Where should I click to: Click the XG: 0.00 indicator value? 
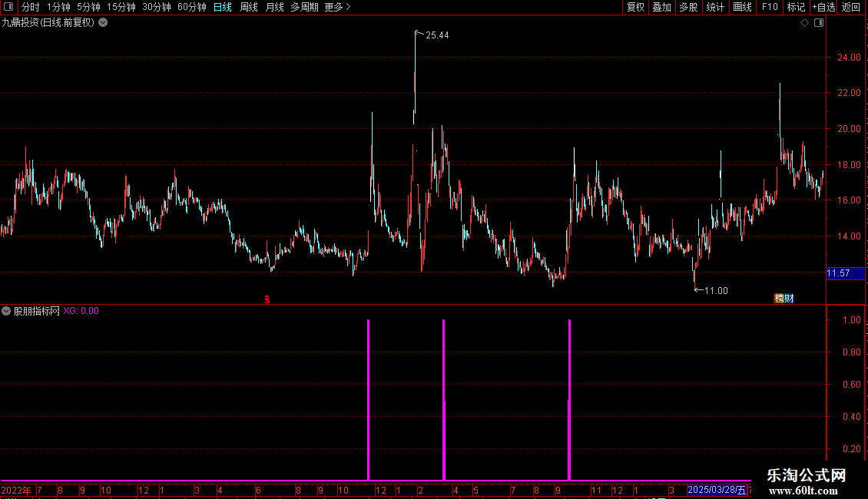click(81, 311)
